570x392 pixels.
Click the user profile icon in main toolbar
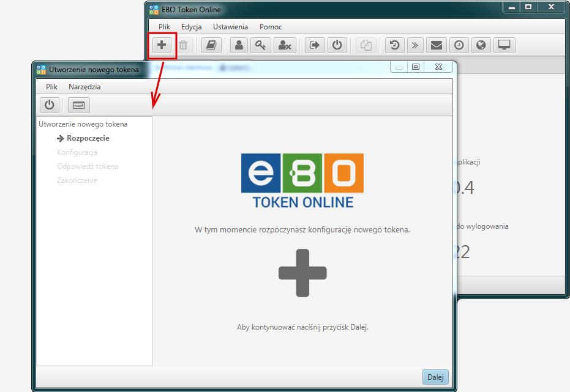click(x=239, y=45)
